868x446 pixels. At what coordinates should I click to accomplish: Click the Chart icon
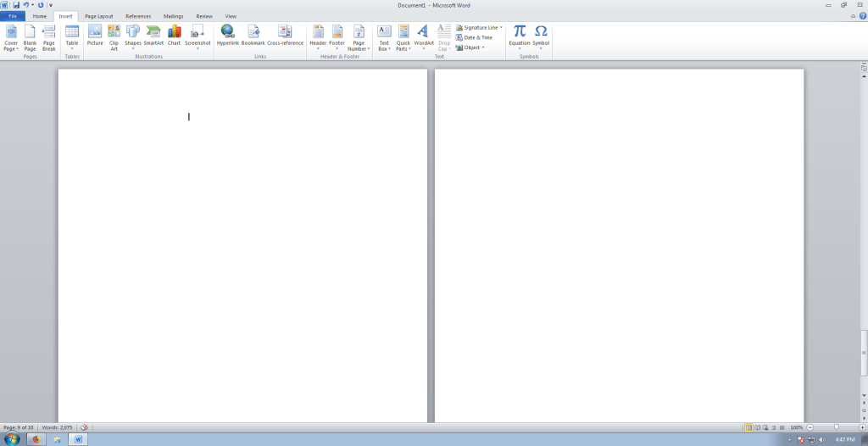click(x=174, y=36)
